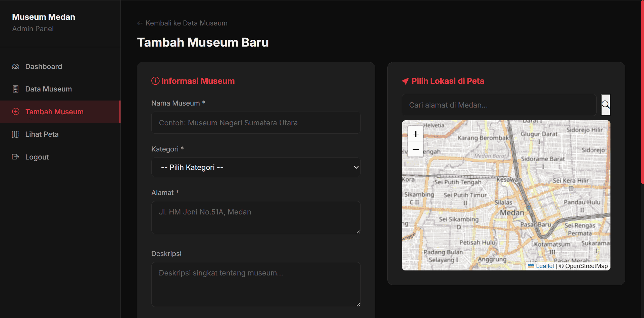Click the Lihat Peta map icon

coord(15,134)
